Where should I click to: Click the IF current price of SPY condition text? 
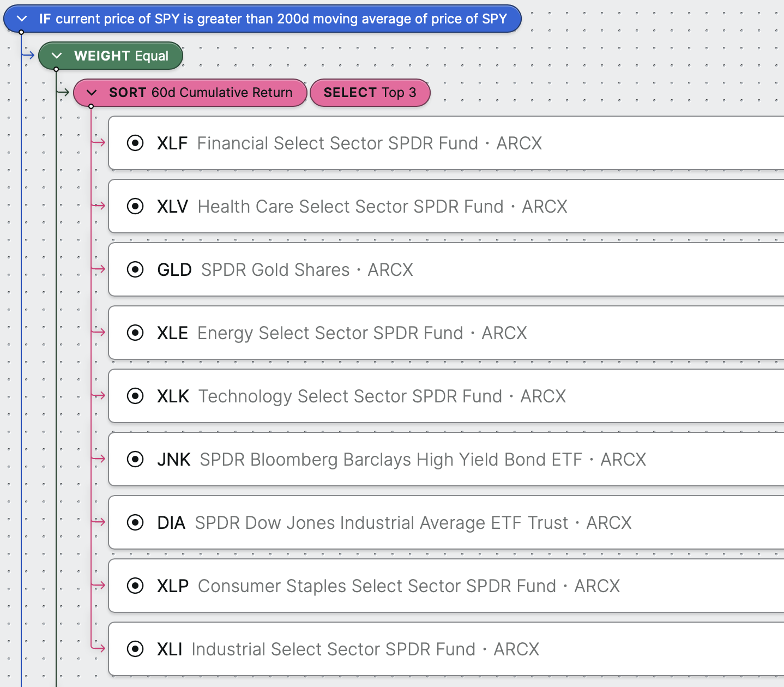pyautogui.click(x=273, y=19)
